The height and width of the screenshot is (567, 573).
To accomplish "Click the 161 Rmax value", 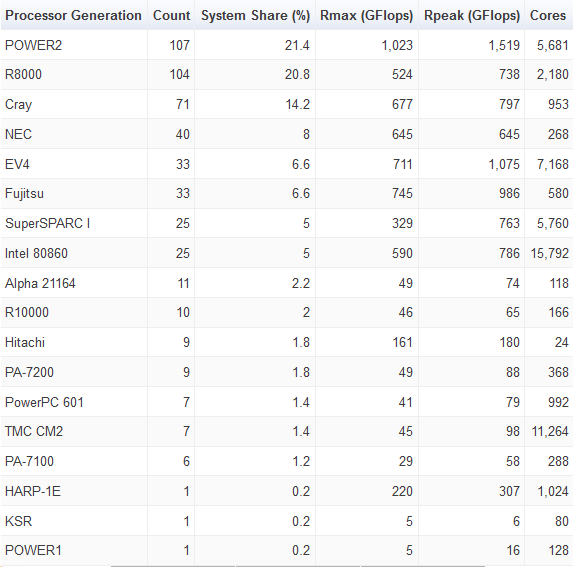I will pos(403,343).
